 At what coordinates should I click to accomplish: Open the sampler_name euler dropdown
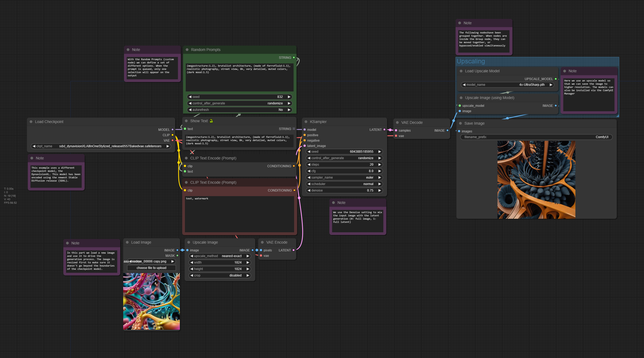[344, 178]
